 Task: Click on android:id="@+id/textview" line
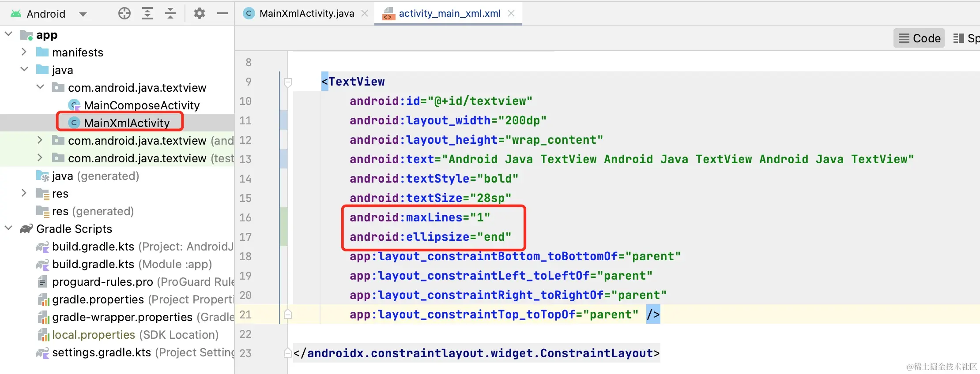tap(441, 101)
